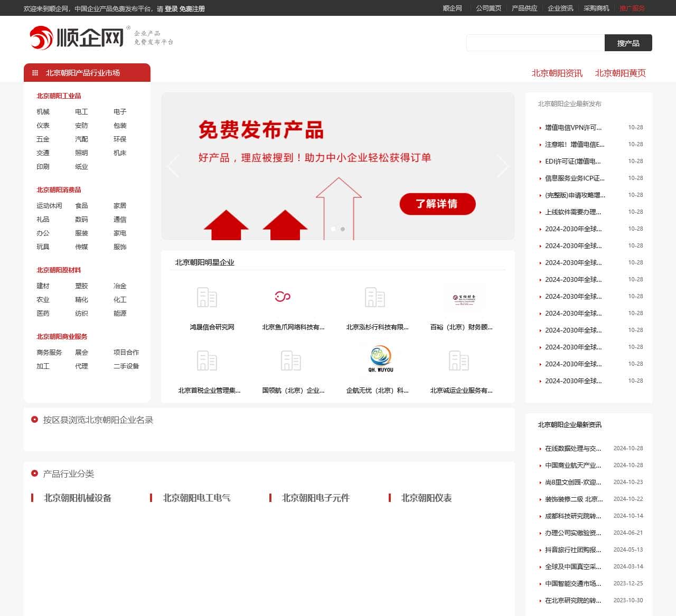Go to next carousel banner slide
Screen dimensions: 676x616
coord(503,166)
